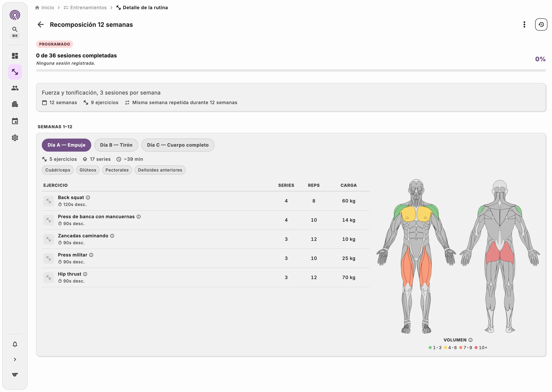Go to Inicio breadcrumb link
This screenshot has width=552, height=392.
coord(45,8)
